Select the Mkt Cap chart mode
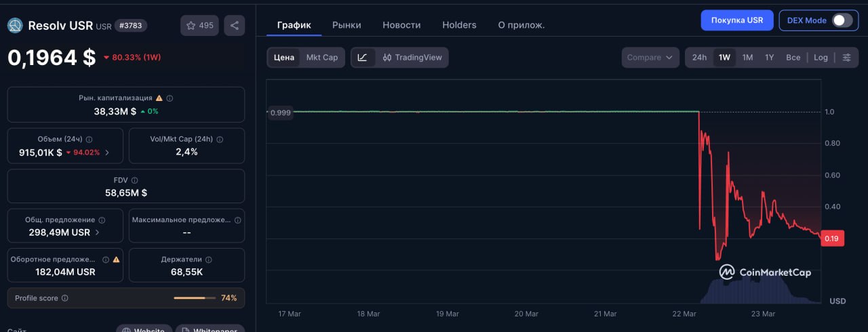The height and width of the screenshot is (332, 868). tap(322, 58)
